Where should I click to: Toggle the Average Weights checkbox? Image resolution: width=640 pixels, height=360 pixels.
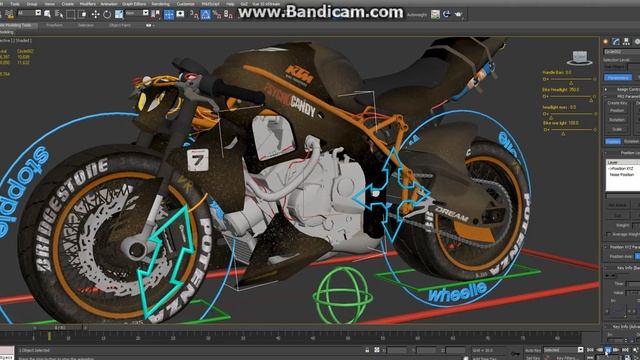[x=609, y=234]
